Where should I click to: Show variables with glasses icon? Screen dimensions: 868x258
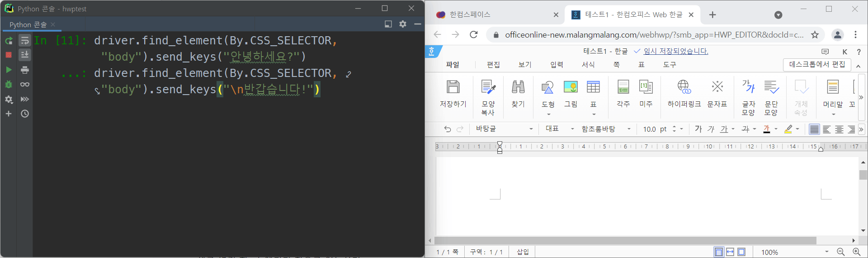click(25, 84)
